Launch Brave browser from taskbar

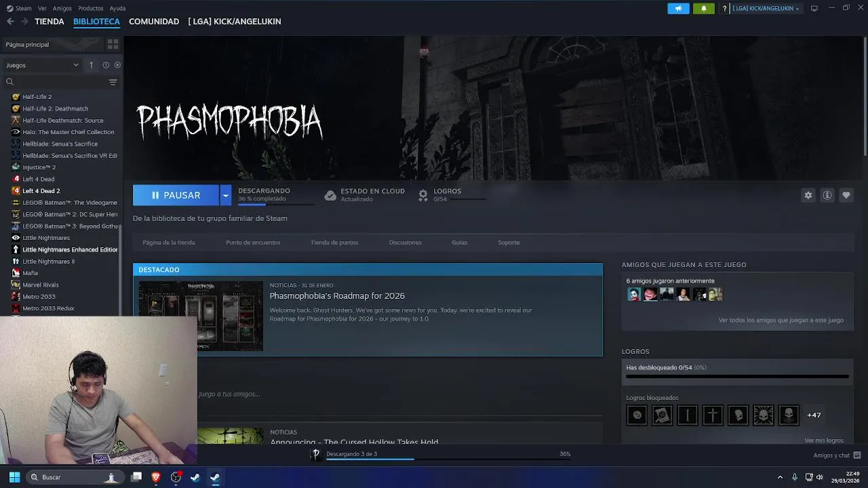(x=156, y=477)
